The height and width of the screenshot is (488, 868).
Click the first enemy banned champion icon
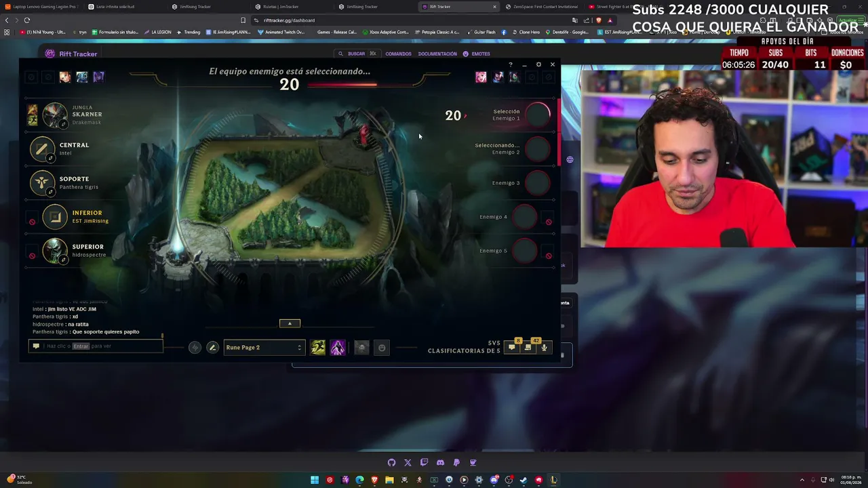tap(481, 77)
